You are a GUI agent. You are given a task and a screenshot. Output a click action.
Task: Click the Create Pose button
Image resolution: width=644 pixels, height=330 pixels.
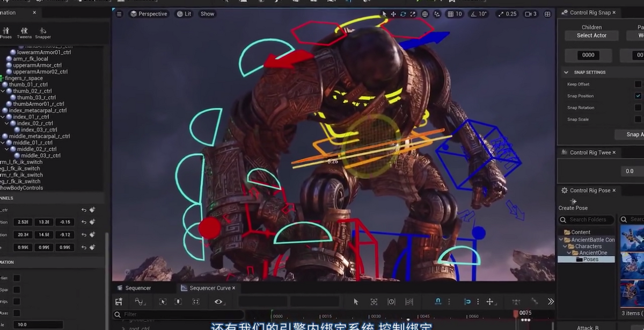573,205
